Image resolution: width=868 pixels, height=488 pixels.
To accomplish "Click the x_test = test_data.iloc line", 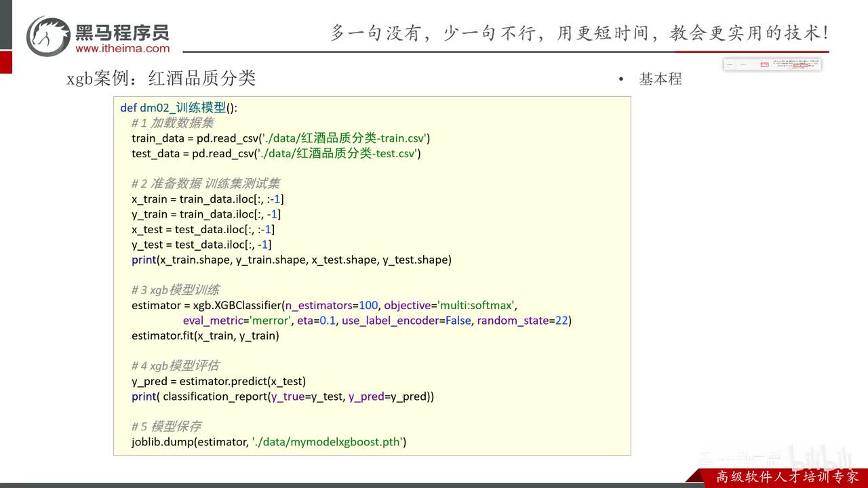I will point(203,229).
